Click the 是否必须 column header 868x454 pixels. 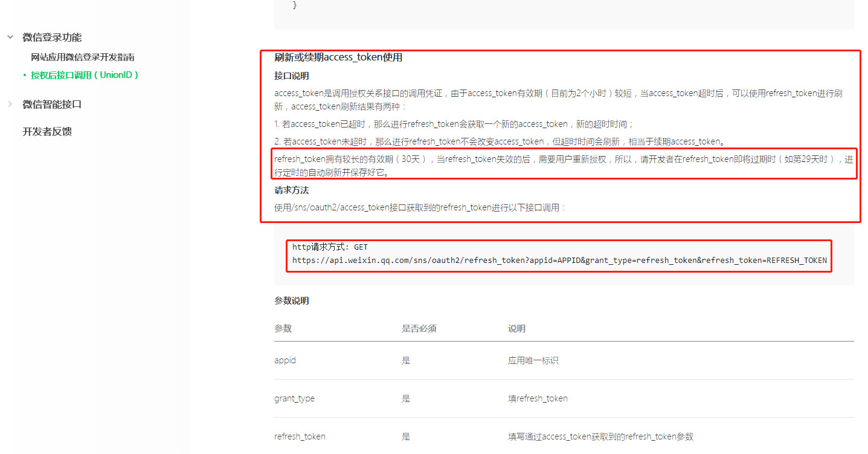(x=419, y=328)
